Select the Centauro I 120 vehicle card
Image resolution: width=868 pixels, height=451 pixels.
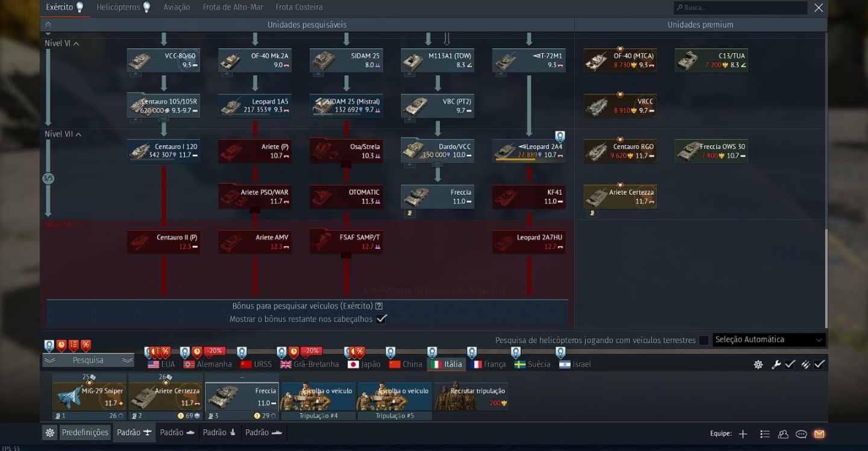[x=163, y=151]
